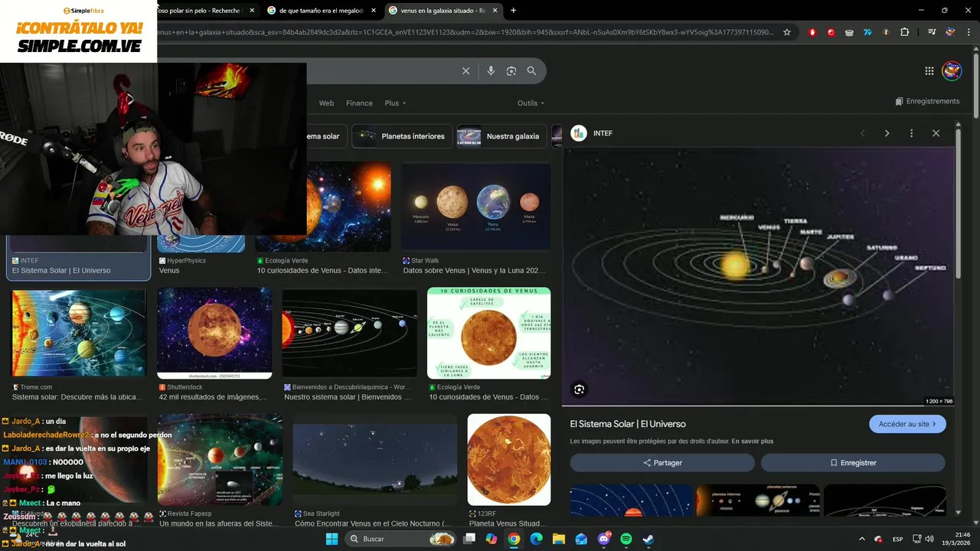
Task: Click the INTEF source name in preview
Action: [603, 133]
